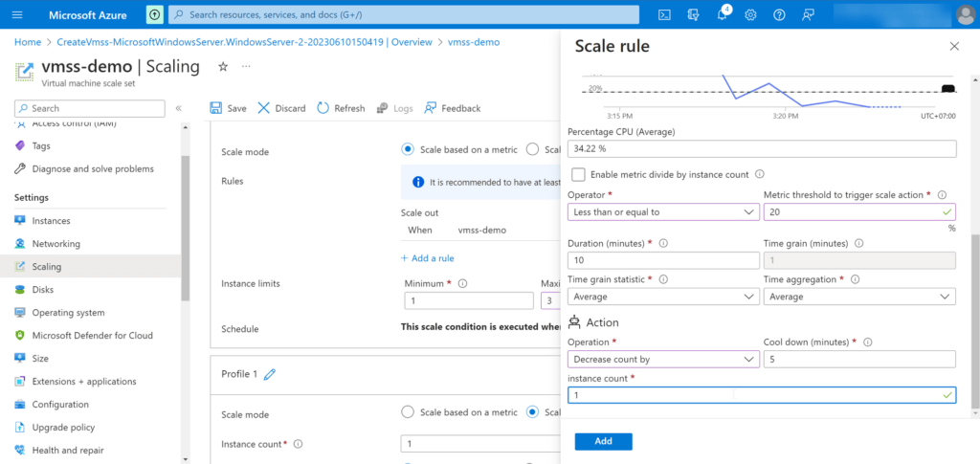This screenshot has height=464, width=980.
Task: Click the Add button in Scale rule
Action: click(x=603, y=441)
